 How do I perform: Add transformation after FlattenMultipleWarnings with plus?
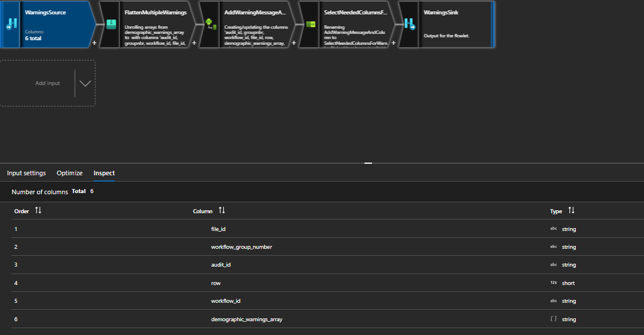[194, 43]
